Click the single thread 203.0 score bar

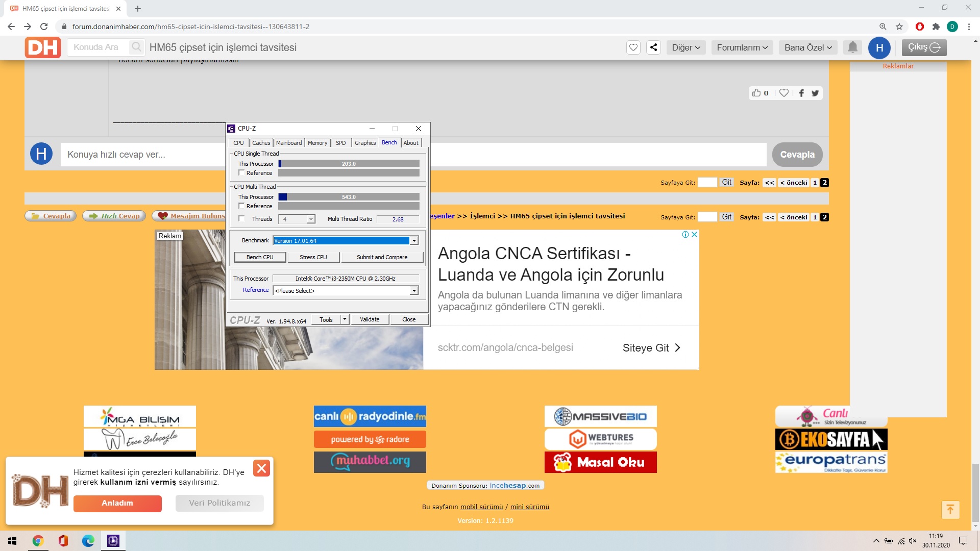[x=349, y=164]
